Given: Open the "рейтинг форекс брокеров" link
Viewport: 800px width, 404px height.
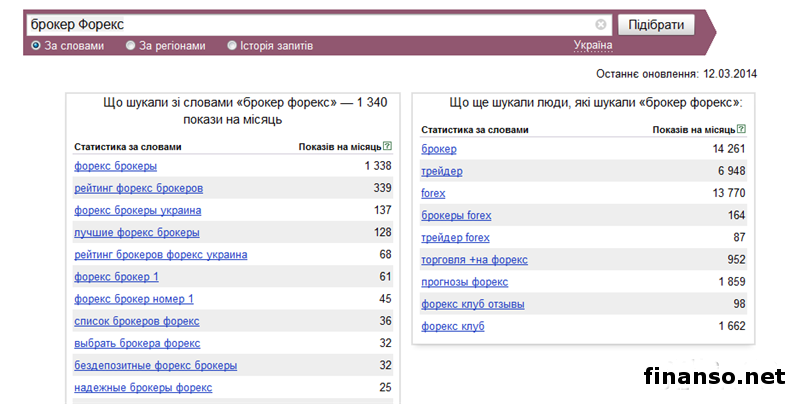Looking at the screenshot, I should click(138, 188).
